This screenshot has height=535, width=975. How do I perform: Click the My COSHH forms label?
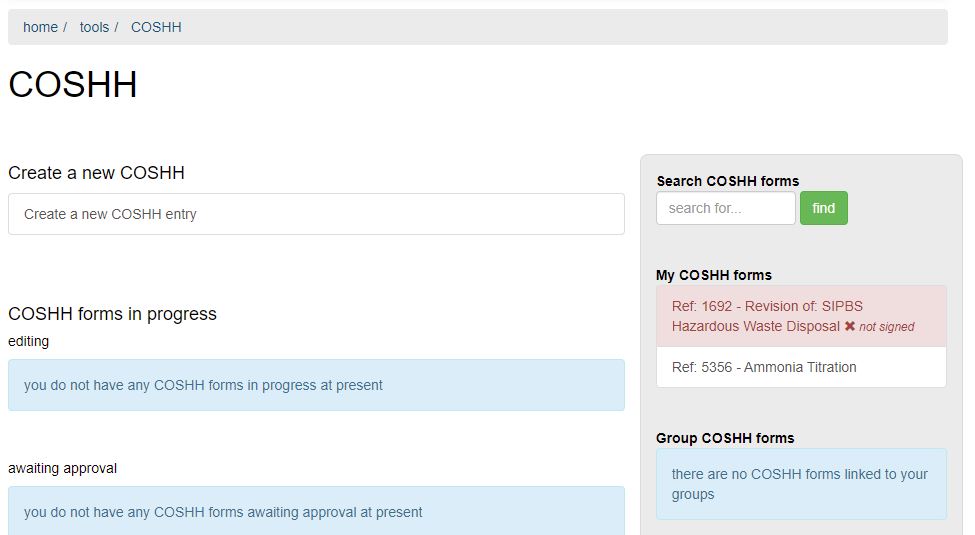[x=713, y=275]
